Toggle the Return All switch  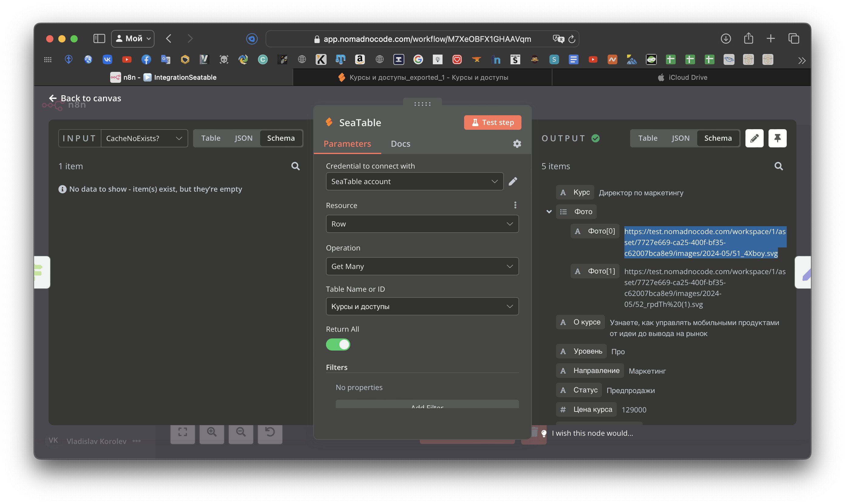338,344
